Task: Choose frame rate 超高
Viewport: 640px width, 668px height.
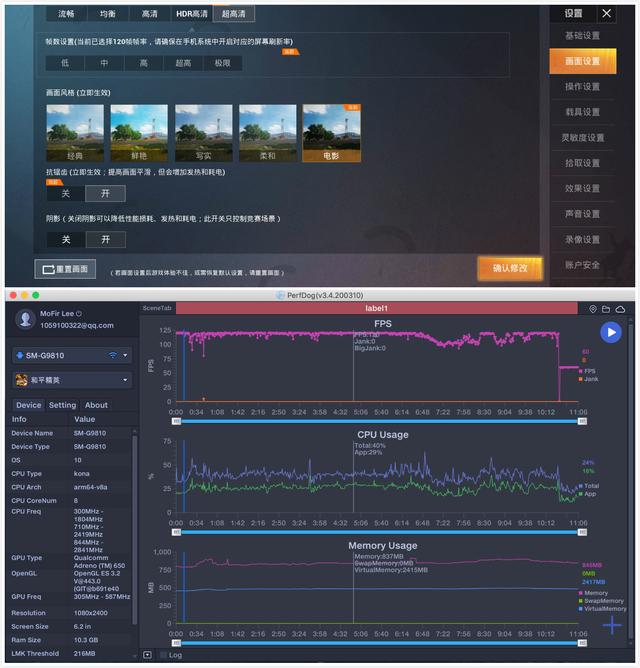Action: pyautogui.click(x=183, y=63)
